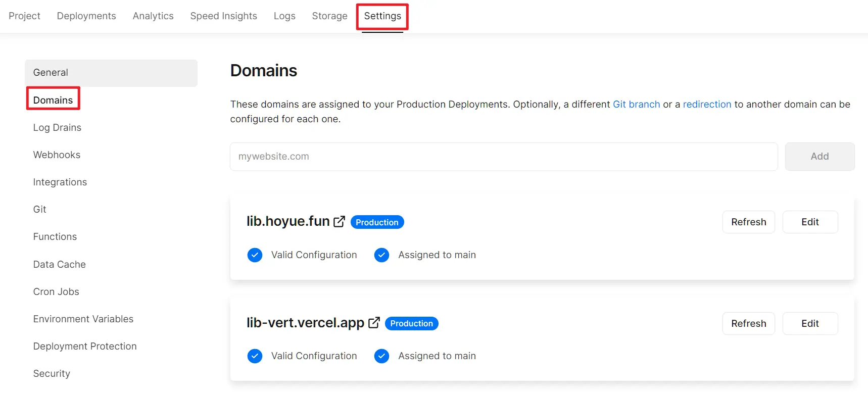Open Data Cache settings

pyautogui.click(x=60, y=264)
